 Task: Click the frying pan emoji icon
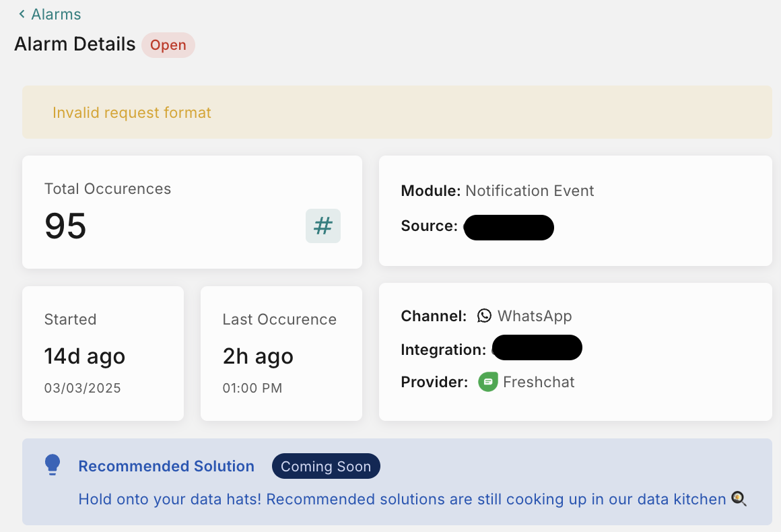(x=739, y=499)
